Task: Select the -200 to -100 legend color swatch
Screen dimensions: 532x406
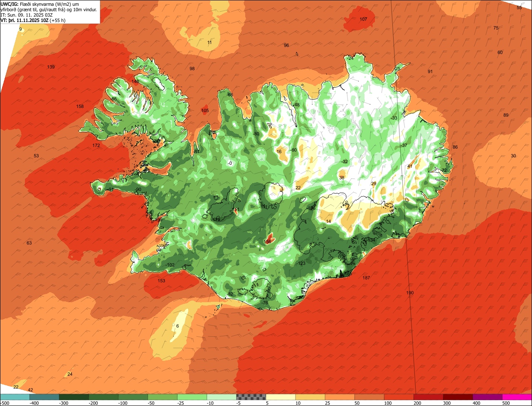Action: pyautogui.click(x=103, y=397)
